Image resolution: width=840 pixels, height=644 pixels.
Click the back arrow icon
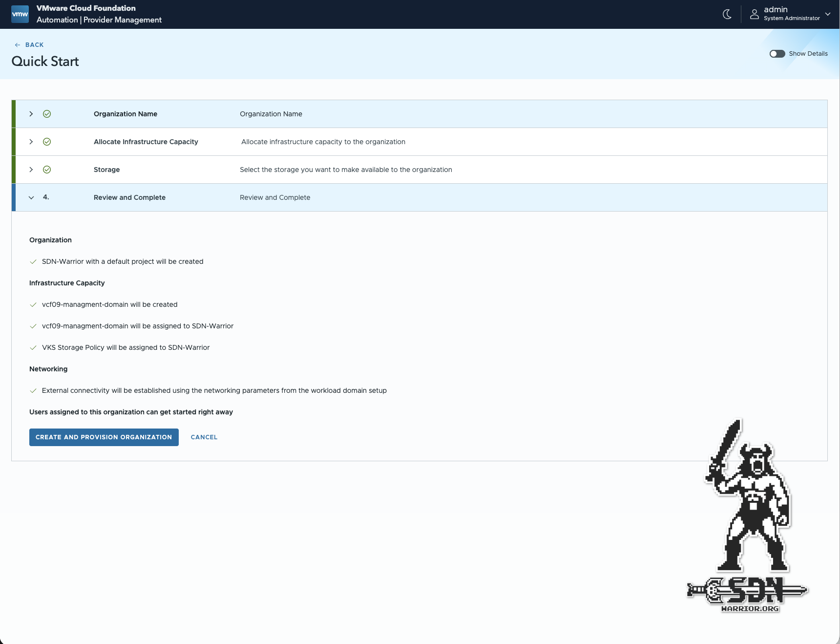pos(18,44)
